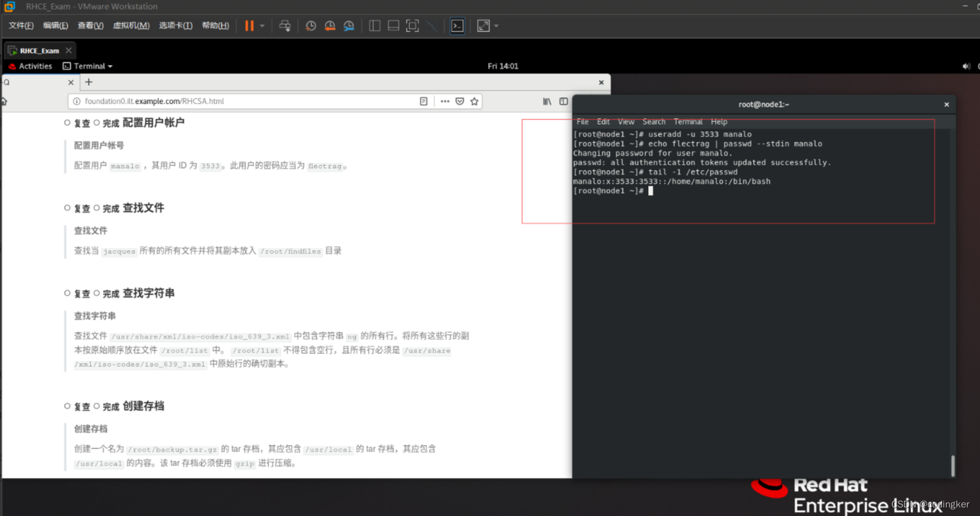The image size is (980, 516).
Task: Select 完成 radio for 配置用户帐户
Action: [x=96, y=123]
